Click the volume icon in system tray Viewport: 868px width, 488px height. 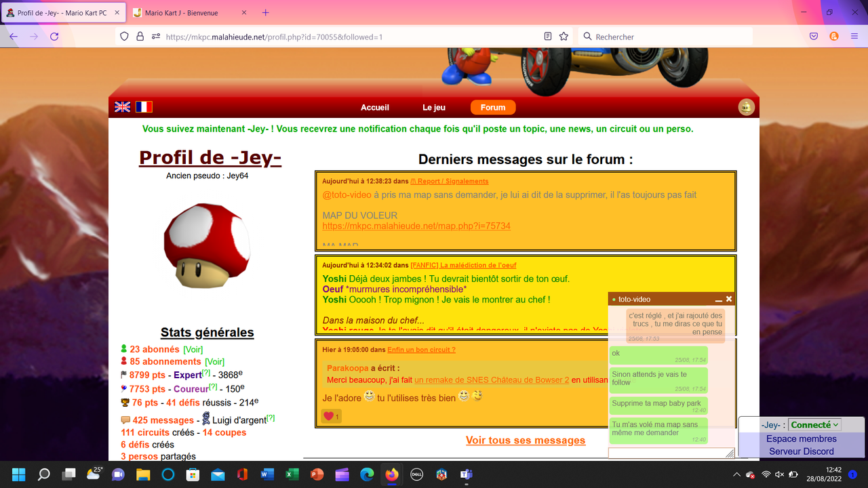tap(780, 474)
